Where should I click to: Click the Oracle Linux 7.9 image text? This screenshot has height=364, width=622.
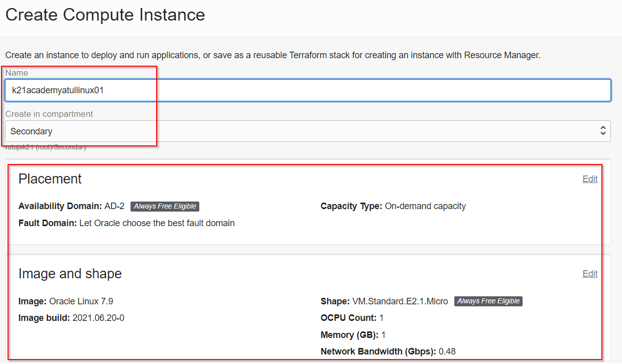[81, 301]
